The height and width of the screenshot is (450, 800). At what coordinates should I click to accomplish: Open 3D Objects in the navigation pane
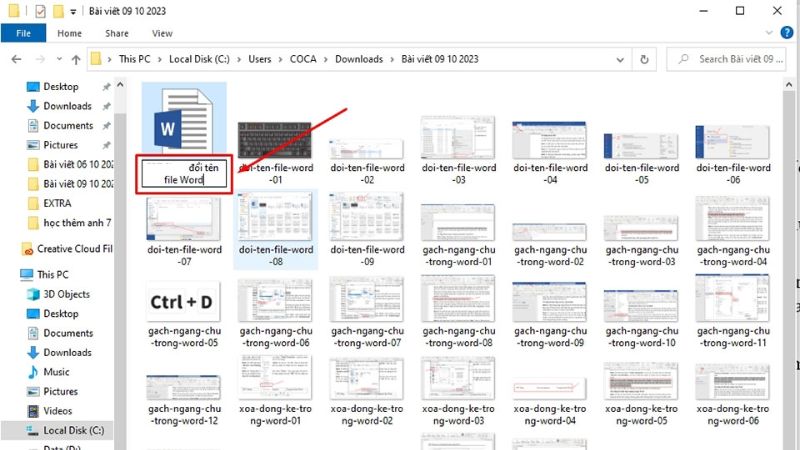click(x=66, y=294)
